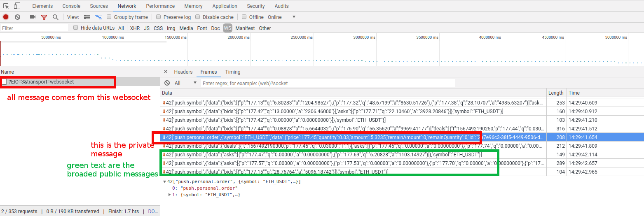Filter requests by CSS

(x=158, y=28)
